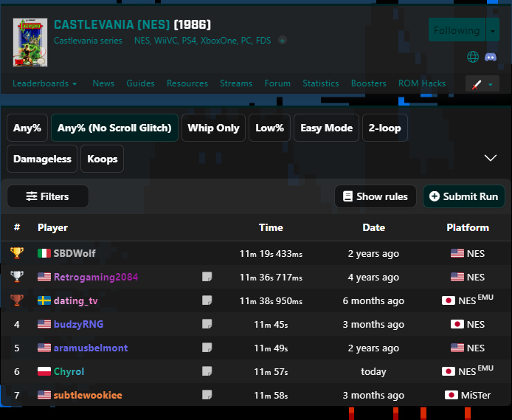The width and height of the screenshot is (512, 420).
Task: Open SBDWolf's player profile
Action: (75, 253)
